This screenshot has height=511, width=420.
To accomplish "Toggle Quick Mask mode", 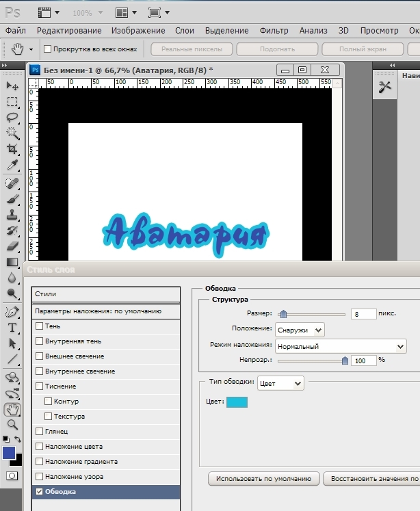I will (x=12, y=476).
